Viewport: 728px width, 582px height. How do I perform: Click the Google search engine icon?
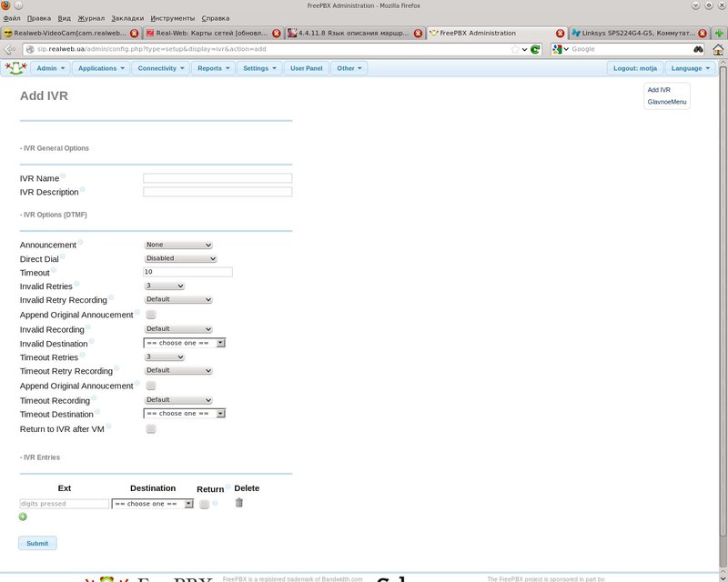coord(558,49)
